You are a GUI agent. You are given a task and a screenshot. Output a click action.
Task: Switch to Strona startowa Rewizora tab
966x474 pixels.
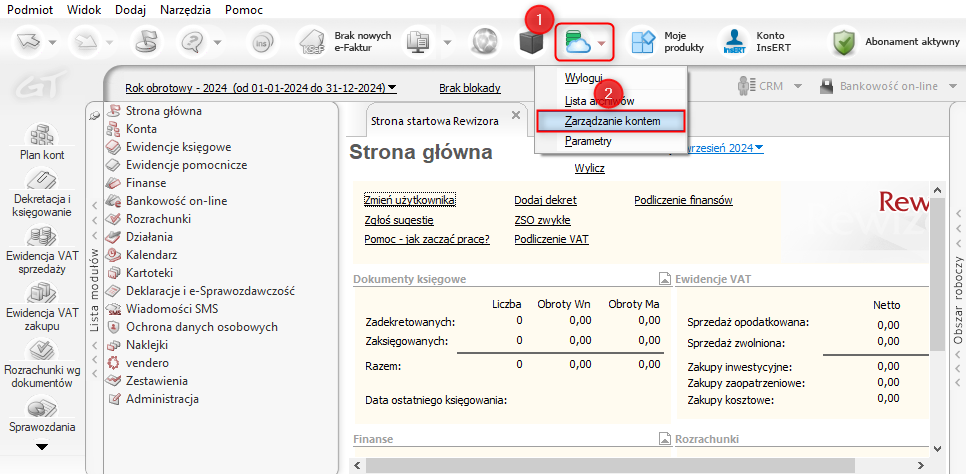click(x=434, y=121)
